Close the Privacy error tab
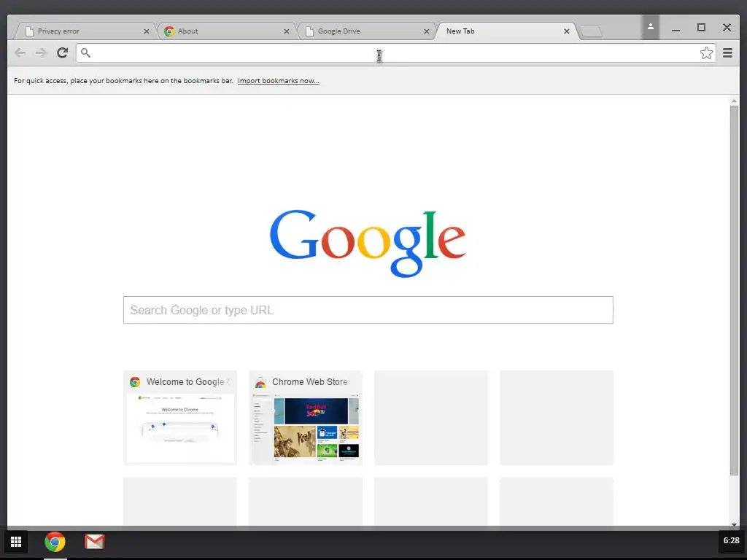Viewport: 747px width, 560px height. click(x=146, y=31)
